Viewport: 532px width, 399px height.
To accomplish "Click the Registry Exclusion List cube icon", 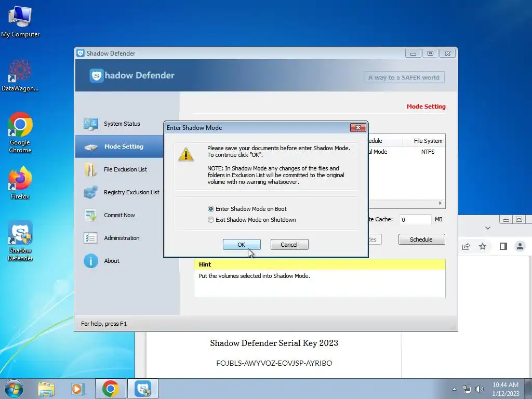I will click(90, 192).
